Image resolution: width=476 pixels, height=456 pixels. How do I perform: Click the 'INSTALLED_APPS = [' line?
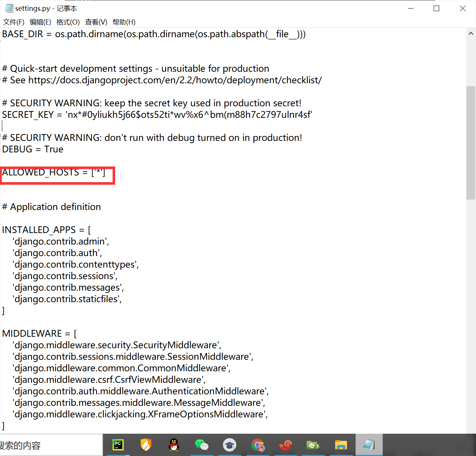(x=46, y=230)
